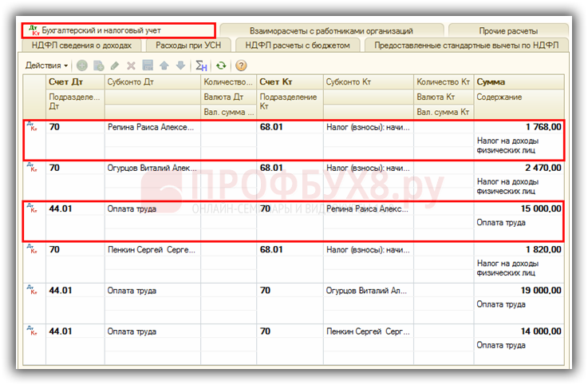The height and width of the screenshot is (385, 588).
Task: Open the Действия dropdown menu
Action: click(x=47, y=65)
